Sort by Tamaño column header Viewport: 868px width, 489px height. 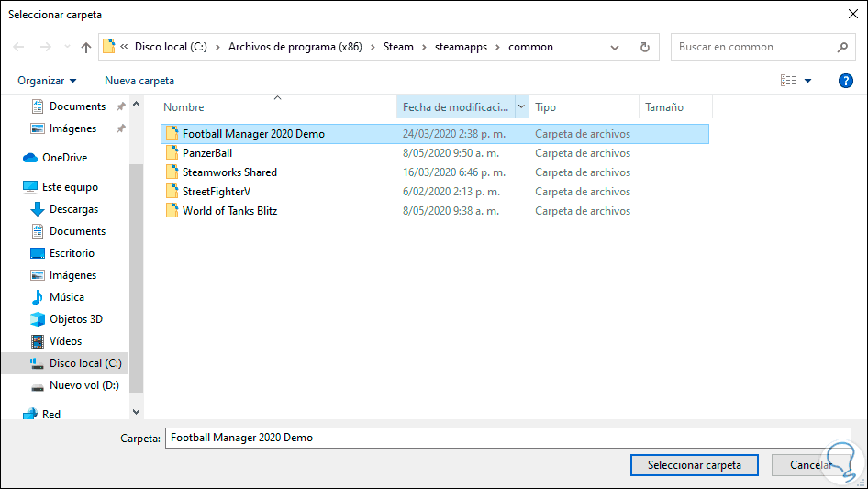[663, 106]
